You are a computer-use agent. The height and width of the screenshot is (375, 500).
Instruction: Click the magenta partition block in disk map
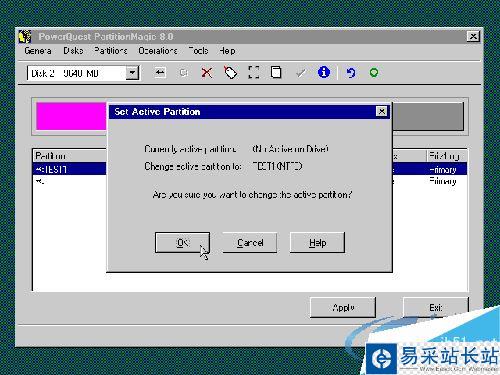71,116
